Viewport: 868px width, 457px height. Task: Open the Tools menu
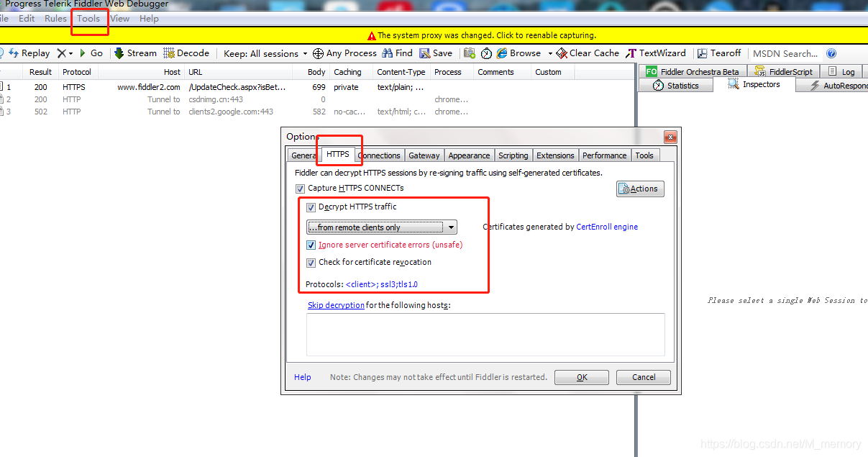click(x=88, y=19)
